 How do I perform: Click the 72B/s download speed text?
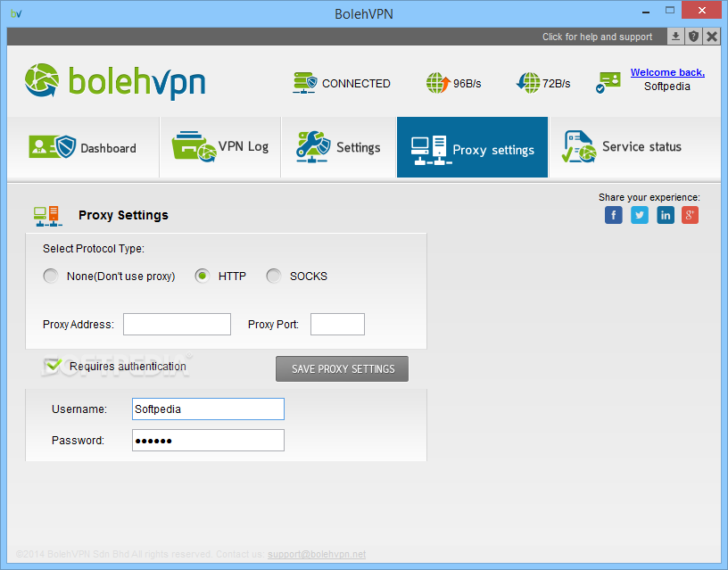click(556, 84)
